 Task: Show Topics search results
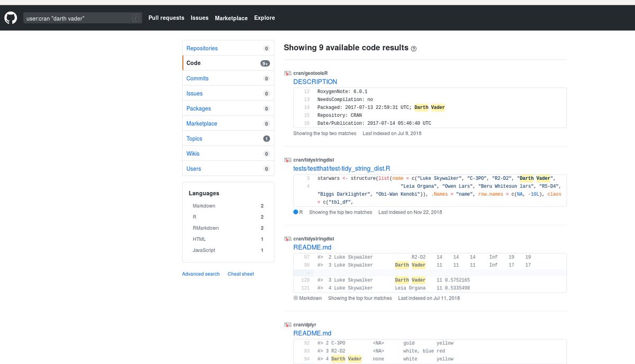click(x=228, y=139)
